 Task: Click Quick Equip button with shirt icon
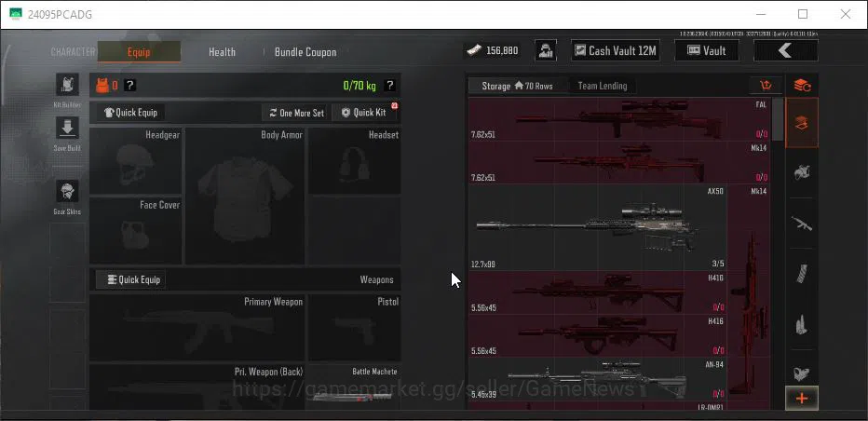click(x=130, y=113)
